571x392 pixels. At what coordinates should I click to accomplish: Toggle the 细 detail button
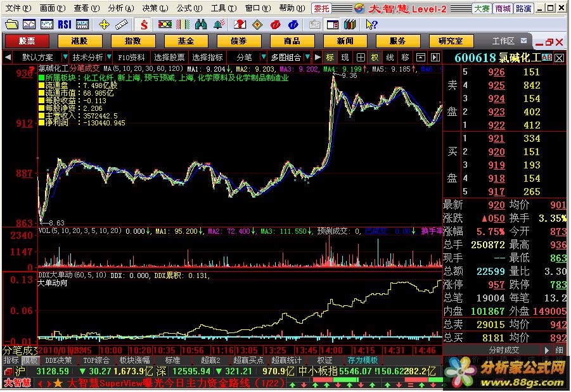pos(560,350)
